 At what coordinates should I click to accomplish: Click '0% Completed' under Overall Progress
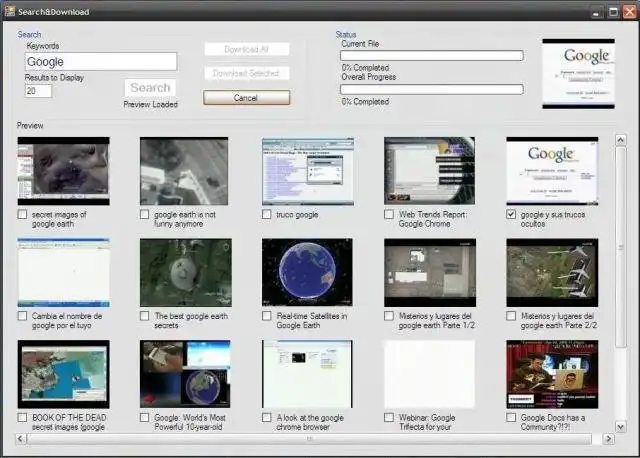pos(365,102)
